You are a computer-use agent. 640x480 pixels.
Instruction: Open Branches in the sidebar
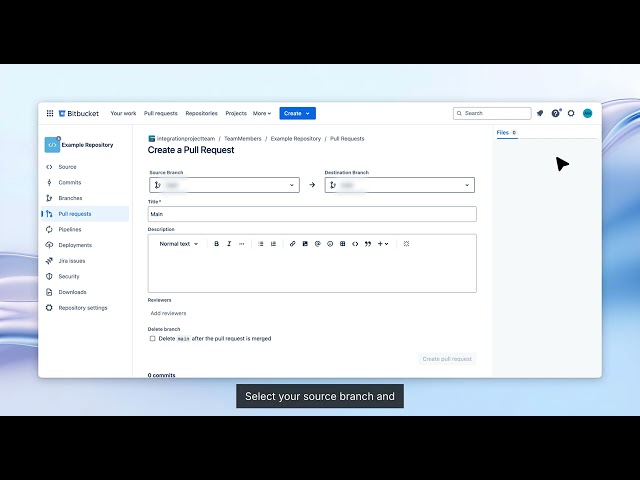70,198
